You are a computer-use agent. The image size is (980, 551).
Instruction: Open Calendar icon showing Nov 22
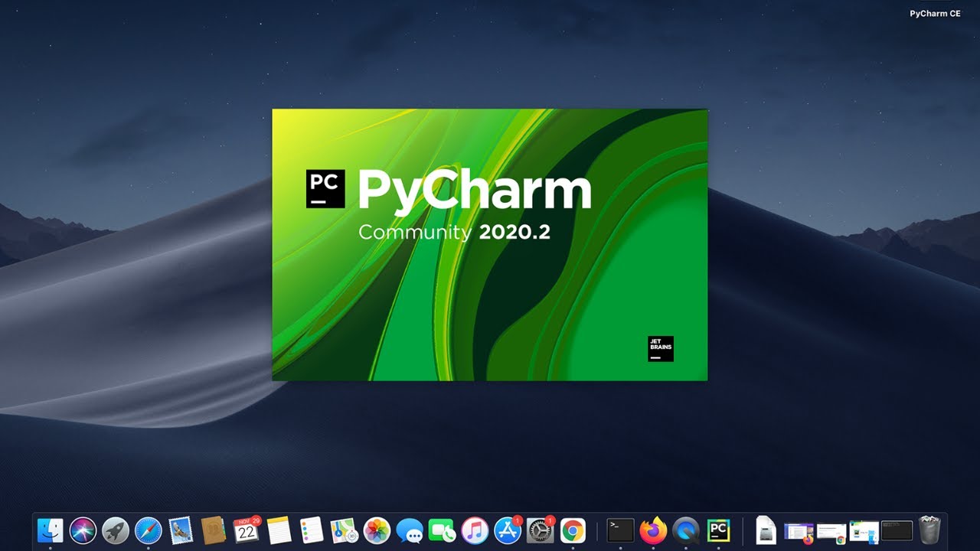pos(247,530)
